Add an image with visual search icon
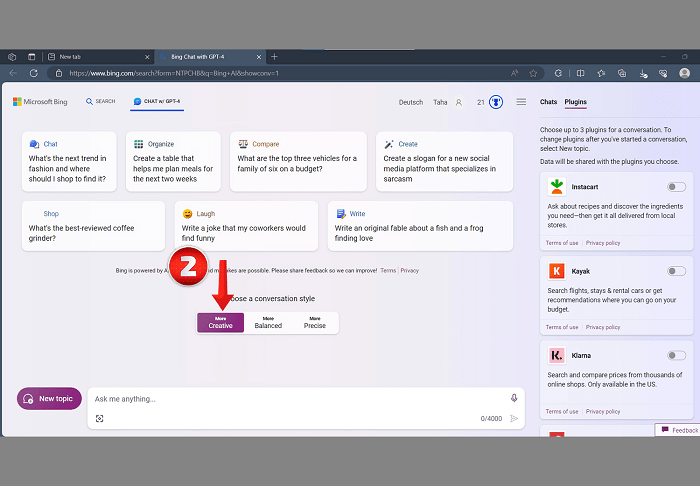 pyautogui.click(x=100, y=418)
